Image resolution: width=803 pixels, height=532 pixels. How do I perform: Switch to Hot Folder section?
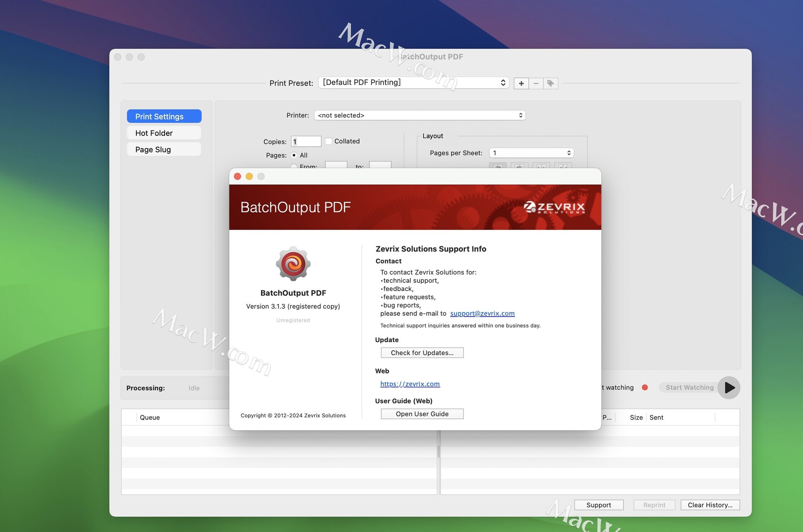(x=164, y=133)
